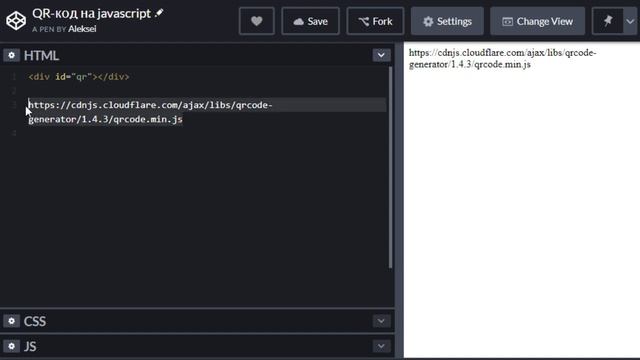Image resolution: width=640 pixels, height=360 pixels.
Task: Click 'generator/1.4.3/qrcode.min.js' in HTML editor
Action: coord(105,119)
